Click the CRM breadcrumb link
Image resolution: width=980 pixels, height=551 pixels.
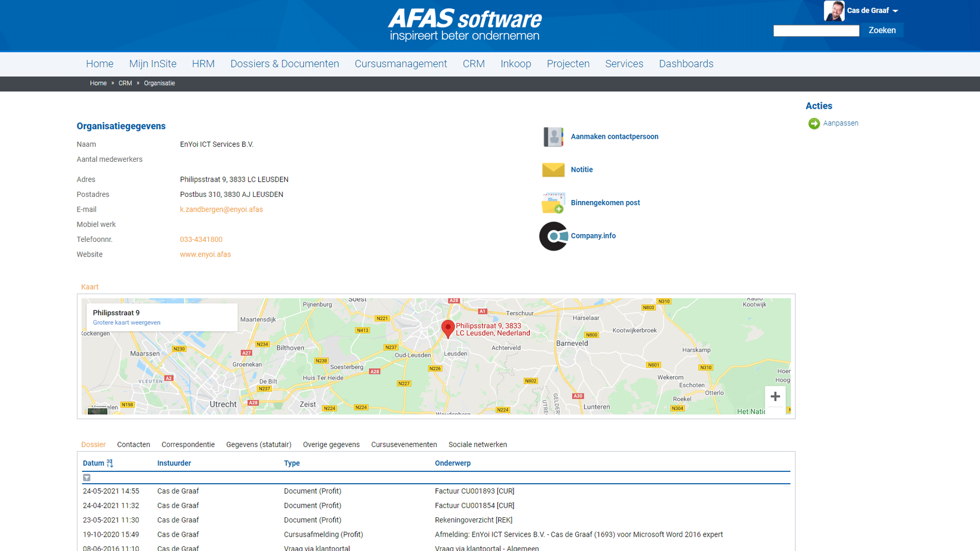point(125,83)
